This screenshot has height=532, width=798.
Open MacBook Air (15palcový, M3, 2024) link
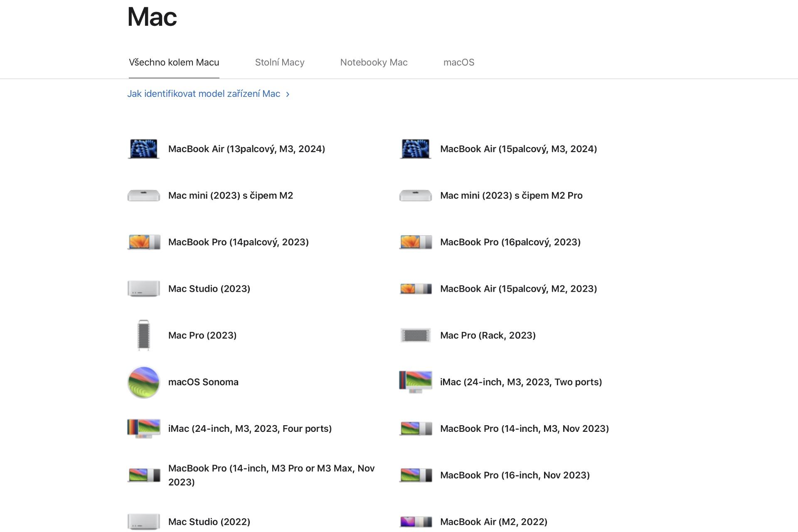click(x=518, y=149)
